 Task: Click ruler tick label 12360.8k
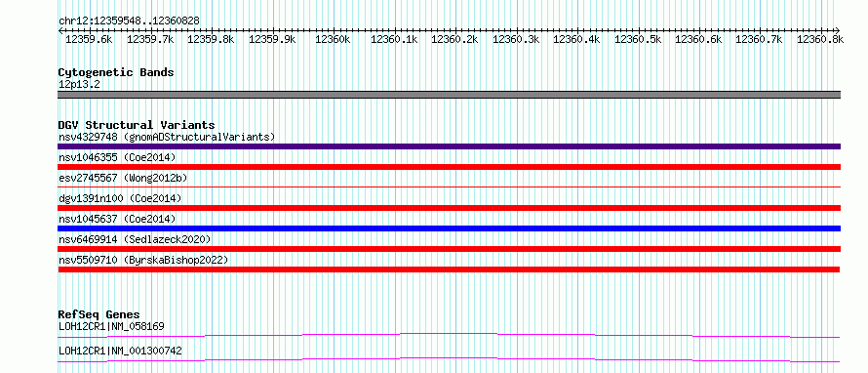coord(820,39)
